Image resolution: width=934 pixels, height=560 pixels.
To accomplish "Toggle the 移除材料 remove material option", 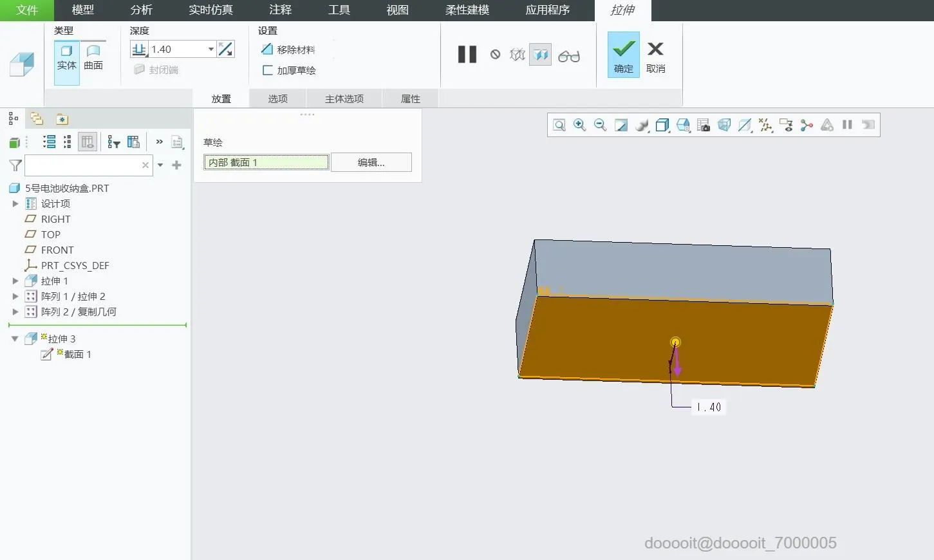I will tap(288, 50).
